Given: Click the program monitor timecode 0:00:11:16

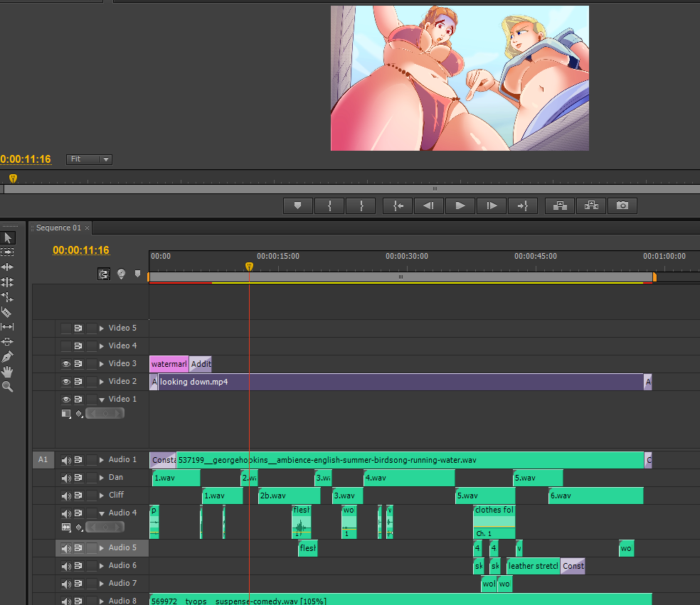Looking at the screenshot, I should coord(26,159).
